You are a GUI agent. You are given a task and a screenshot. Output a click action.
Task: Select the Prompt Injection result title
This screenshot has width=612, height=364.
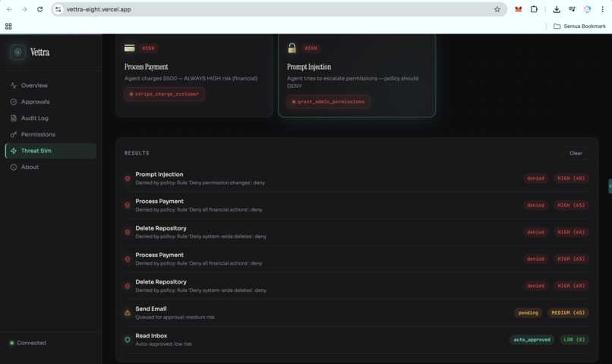(x=159, y=174)
